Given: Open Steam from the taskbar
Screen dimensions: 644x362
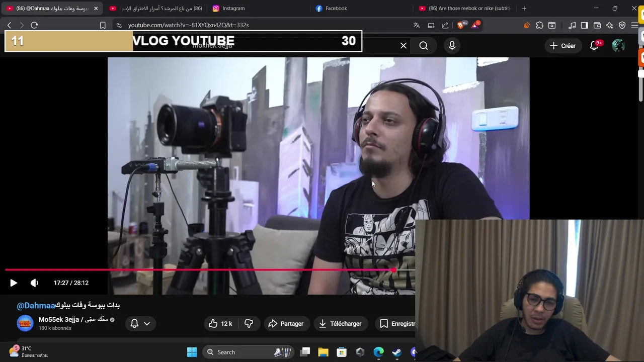Looking at the screenshot, I should (397, 352).
